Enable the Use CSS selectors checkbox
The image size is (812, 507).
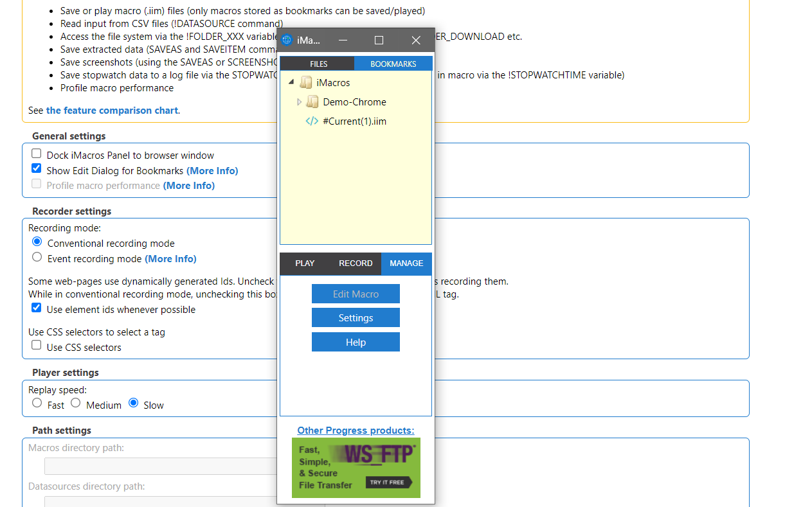point(36,345)
